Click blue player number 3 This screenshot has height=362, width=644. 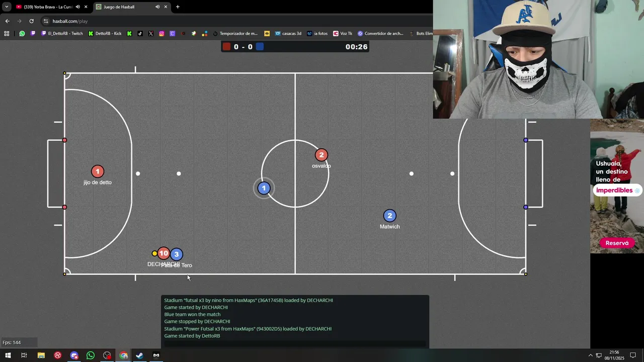tap(176, 254)
